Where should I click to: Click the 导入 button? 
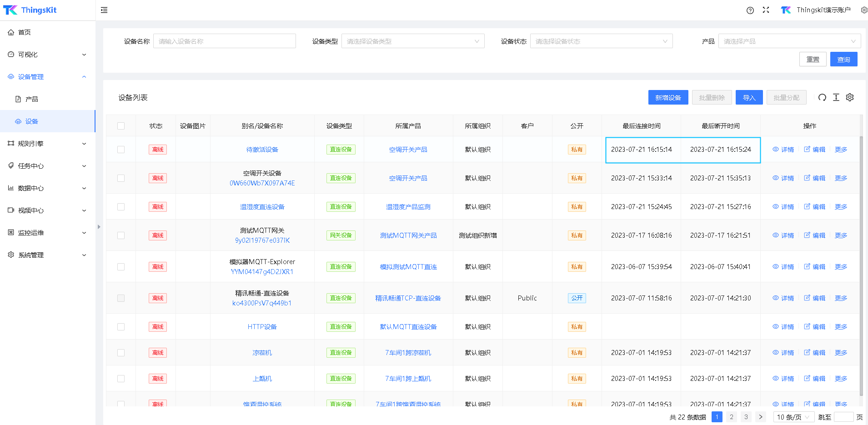pos(749,97)
